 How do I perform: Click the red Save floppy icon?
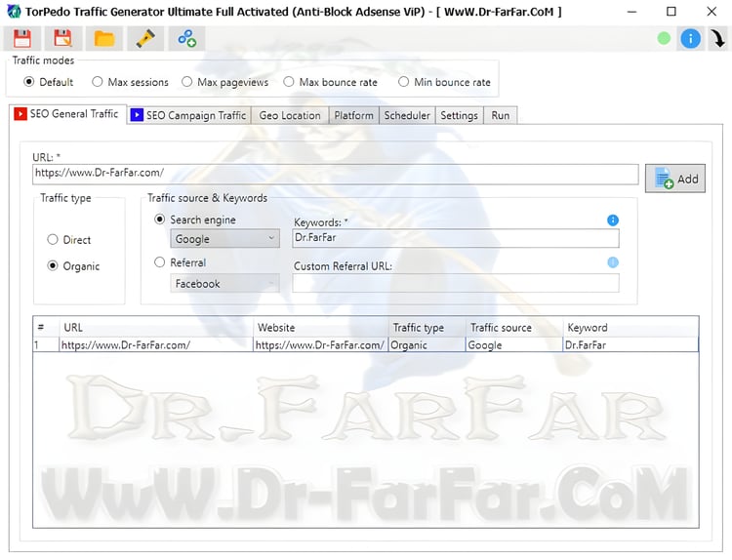(x=21, y=38)
